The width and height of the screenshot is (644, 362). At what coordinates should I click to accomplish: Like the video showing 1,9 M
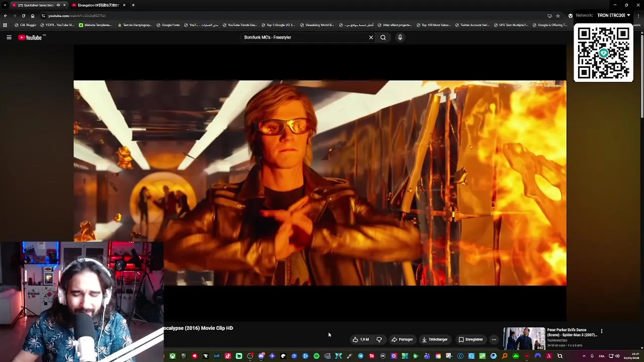coord(361,339)
